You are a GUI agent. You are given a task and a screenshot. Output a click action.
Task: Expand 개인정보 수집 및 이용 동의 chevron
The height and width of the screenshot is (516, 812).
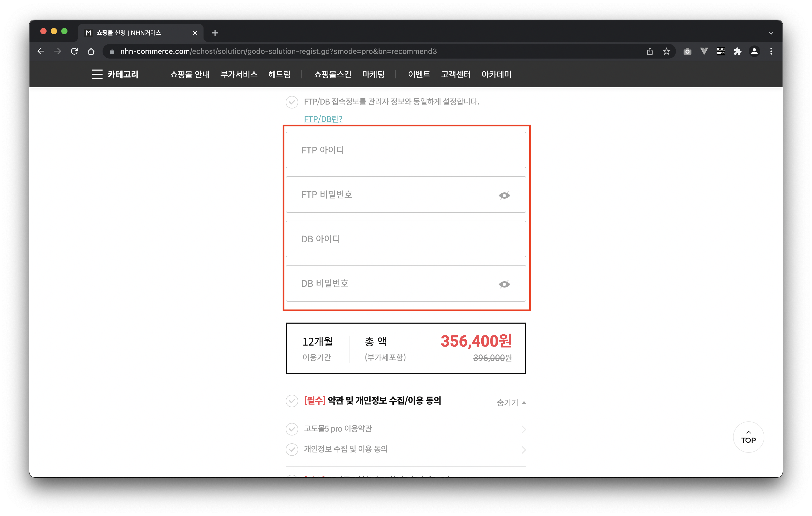point(523,450)
